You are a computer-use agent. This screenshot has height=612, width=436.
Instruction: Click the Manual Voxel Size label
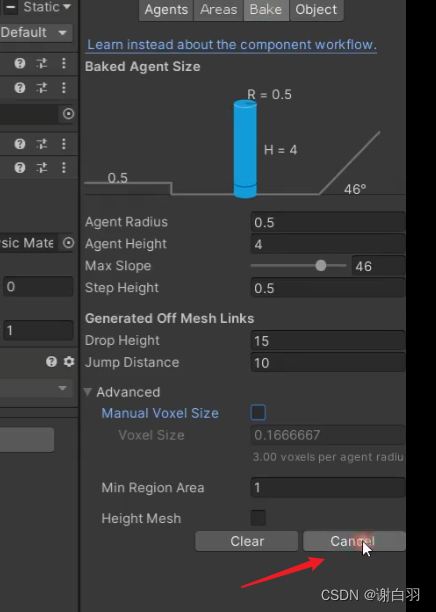point(160,413)
